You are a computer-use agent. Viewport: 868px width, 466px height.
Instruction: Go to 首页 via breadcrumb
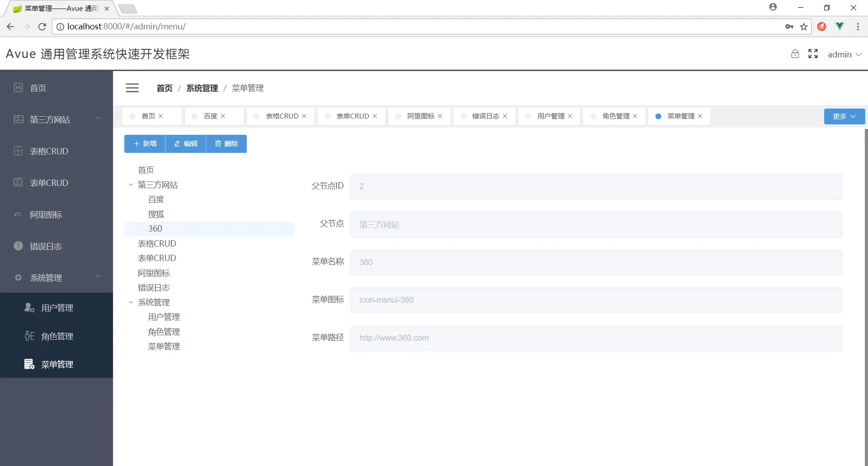click(x=165, y=88)
